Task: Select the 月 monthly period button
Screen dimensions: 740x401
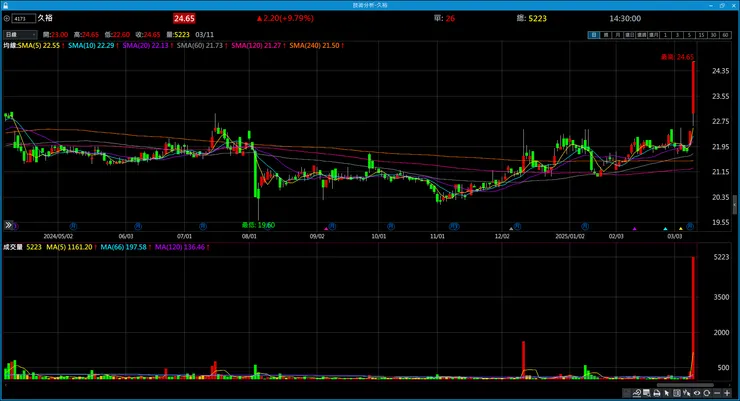Action: tap(617, 35)
